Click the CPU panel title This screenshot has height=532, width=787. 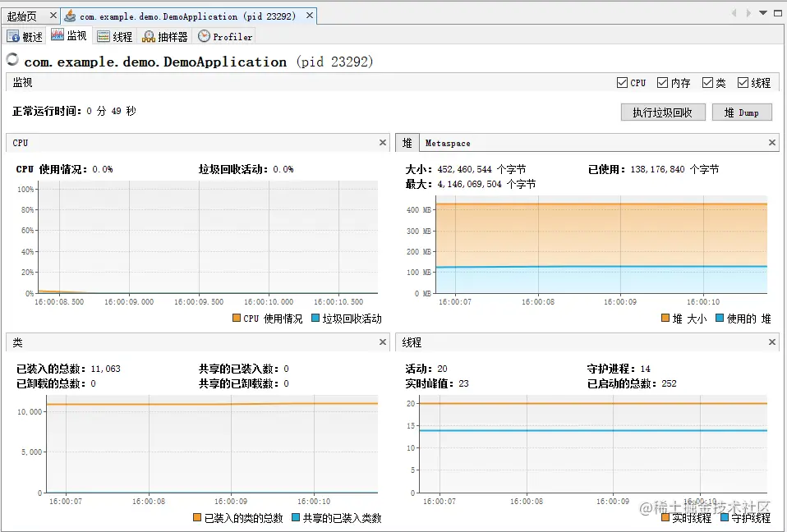[20, 143]
